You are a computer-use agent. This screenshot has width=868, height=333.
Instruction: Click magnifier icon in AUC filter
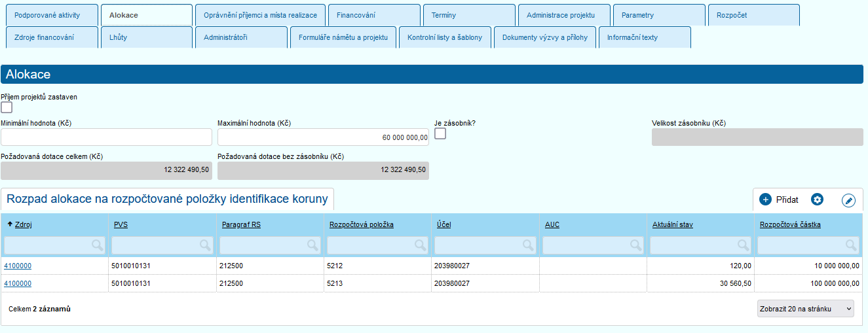coord(635,245)
